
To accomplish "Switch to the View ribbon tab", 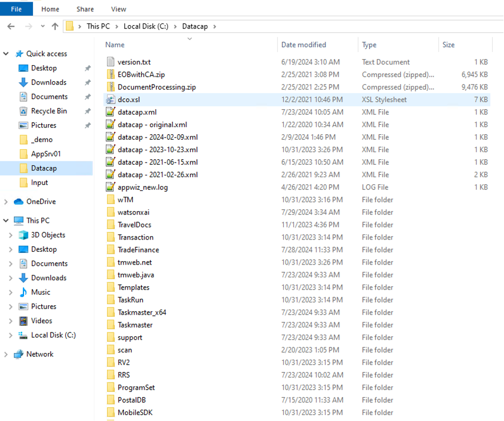I will coord(118,9).
